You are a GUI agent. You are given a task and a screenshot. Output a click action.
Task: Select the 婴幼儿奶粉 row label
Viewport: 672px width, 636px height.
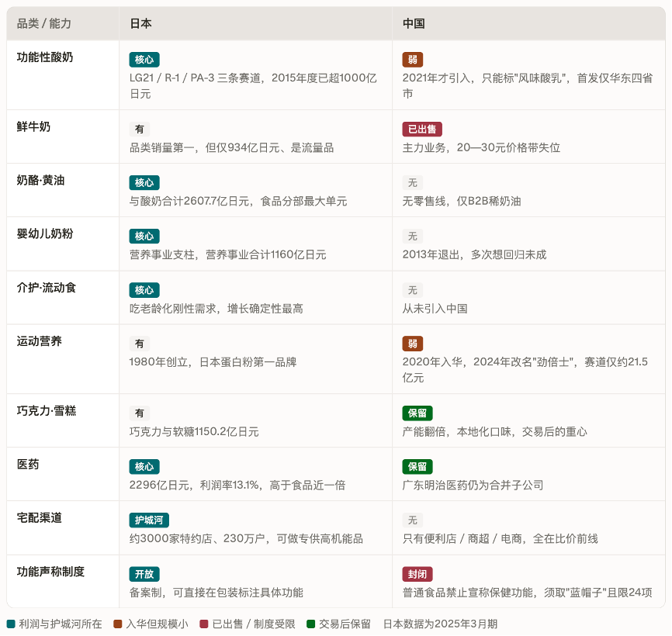pos(45,233)
